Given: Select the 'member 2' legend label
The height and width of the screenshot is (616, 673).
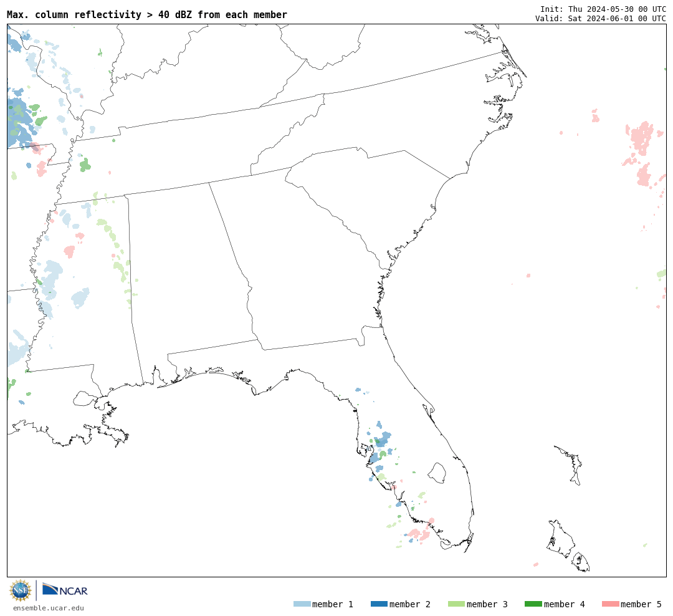Looking at the screenshot, I should tap(410, 604).
